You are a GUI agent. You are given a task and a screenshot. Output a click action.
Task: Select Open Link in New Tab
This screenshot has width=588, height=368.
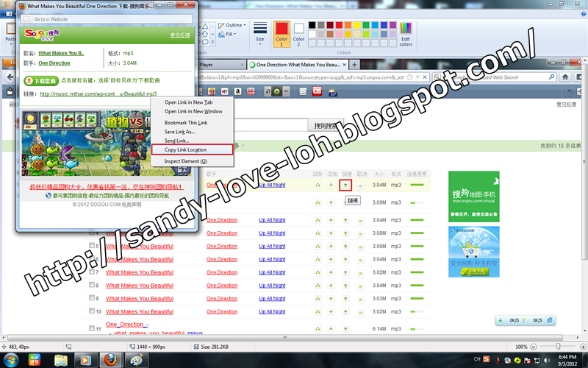tap(189, 102)
